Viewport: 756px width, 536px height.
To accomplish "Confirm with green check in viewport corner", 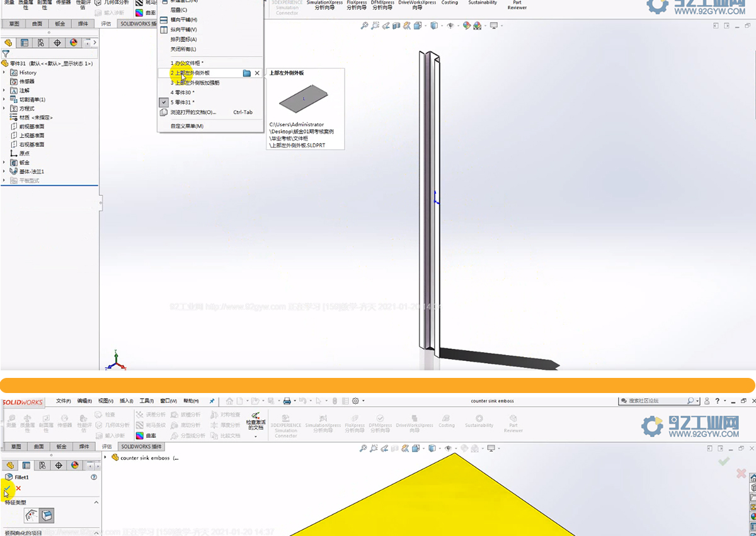I will (x=724, y=462).
